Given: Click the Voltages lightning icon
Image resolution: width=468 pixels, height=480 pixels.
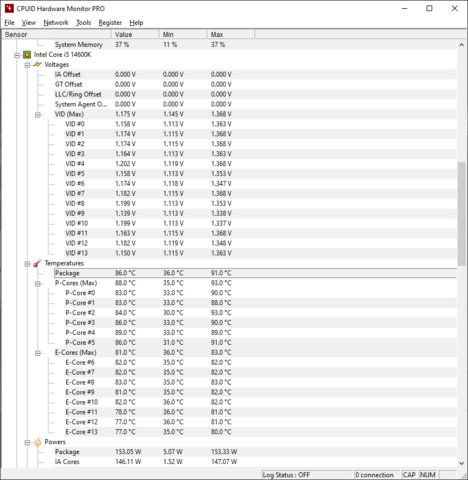Looking at the screenshot, I should pos(38,65).
